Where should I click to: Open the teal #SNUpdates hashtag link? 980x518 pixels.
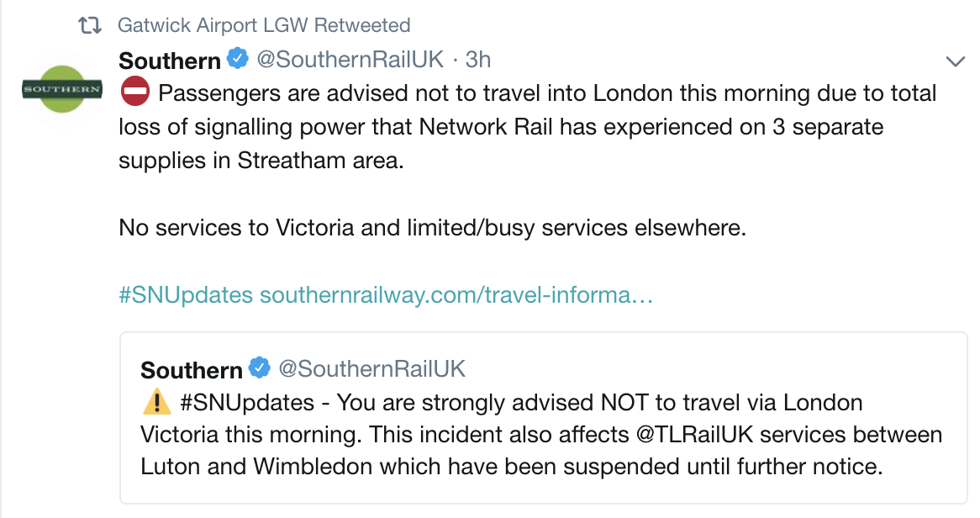(186, 295)
